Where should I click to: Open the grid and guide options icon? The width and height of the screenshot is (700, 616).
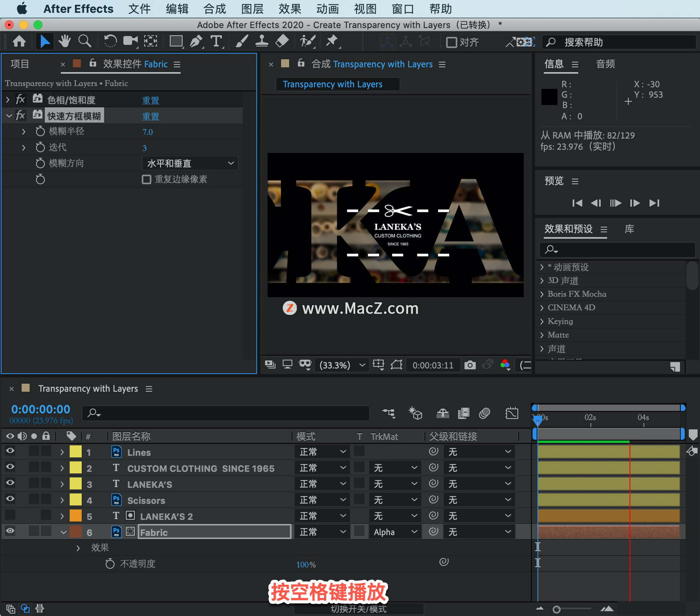coord(378,364)
